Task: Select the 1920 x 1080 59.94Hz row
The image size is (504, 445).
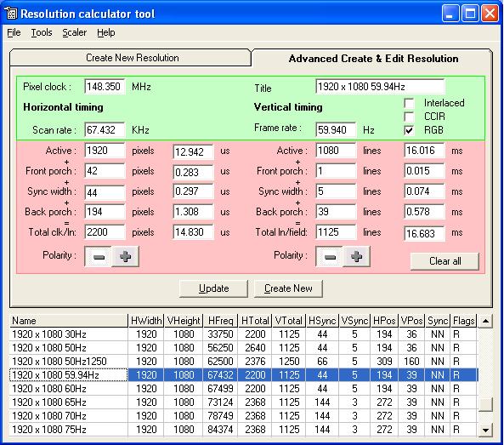Action: pos(244,375)
